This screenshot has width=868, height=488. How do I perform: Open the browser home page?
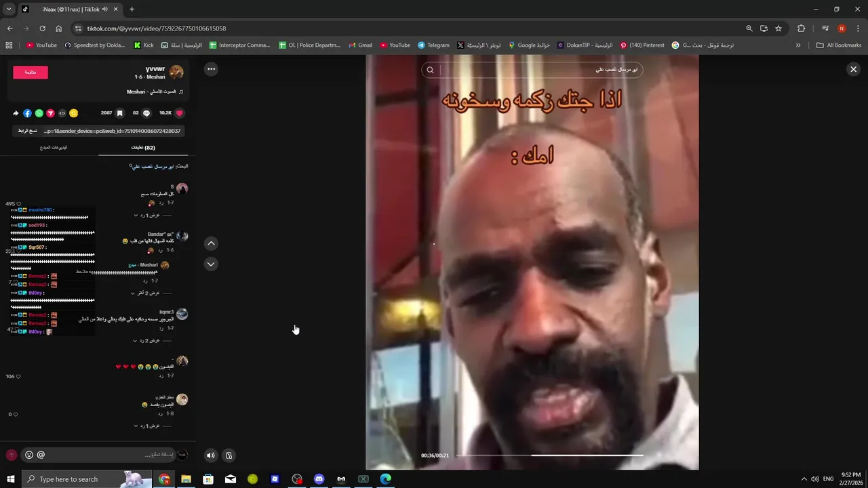tap(58, 28)
